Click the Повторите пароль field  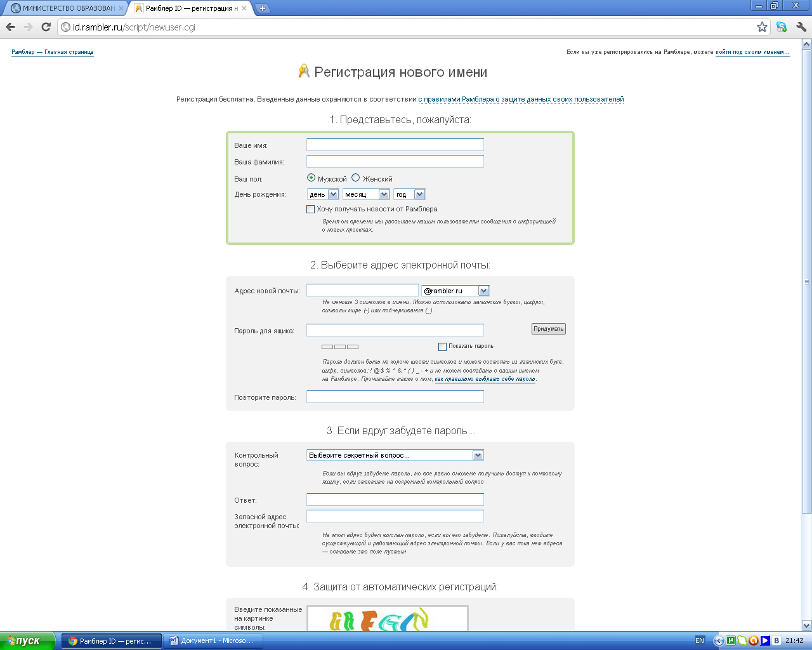click(395, 397)
